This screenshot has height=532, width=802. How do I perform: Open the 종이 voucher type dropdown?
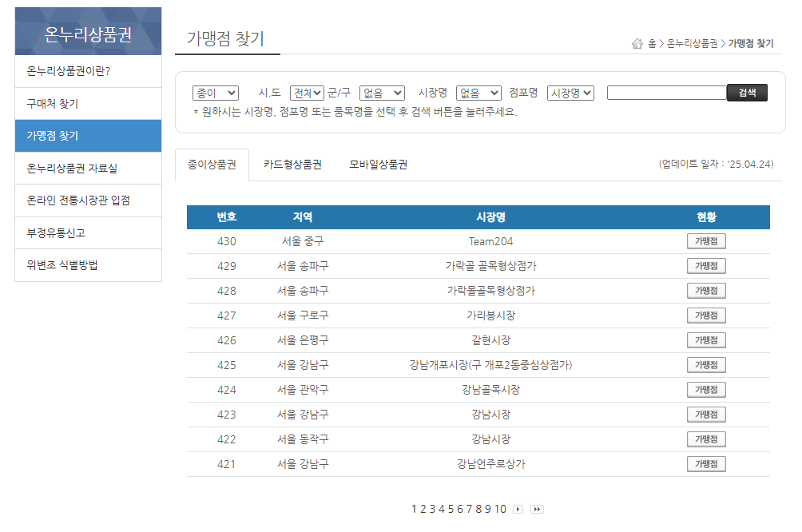[215, 92]
